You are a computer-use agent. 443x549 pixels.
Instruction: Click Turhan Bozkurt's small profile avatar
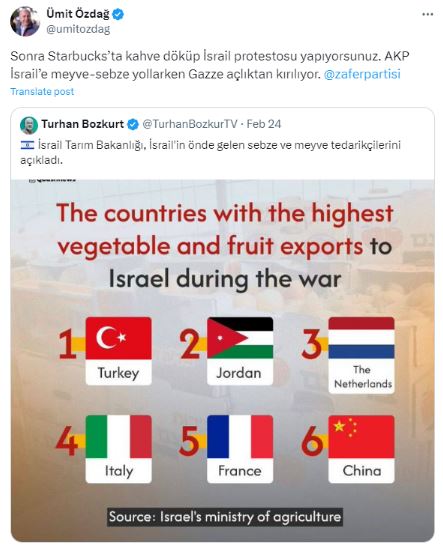coord(29,125)
